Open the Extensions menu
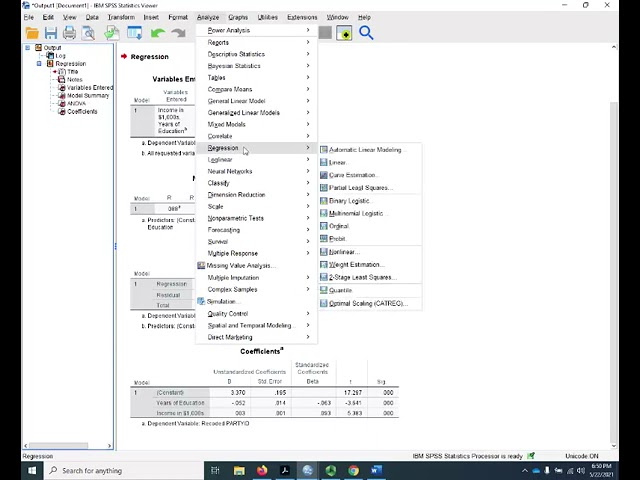The height and width of the screenshot is (480, 640). pos(302,17)
